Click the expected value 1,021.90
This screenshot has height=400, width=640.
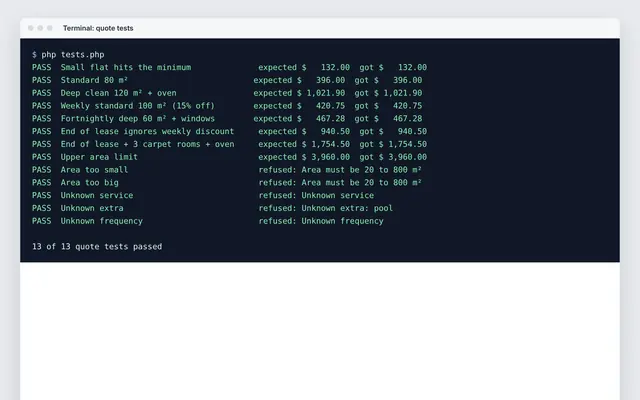coord(325,93)
